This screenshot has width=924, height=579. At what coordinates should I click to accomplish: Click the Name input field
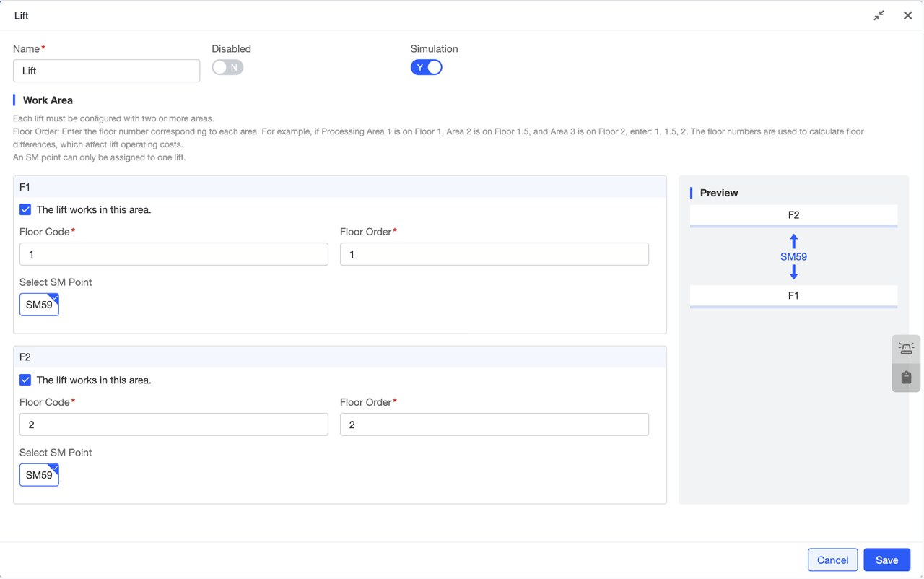106,71
